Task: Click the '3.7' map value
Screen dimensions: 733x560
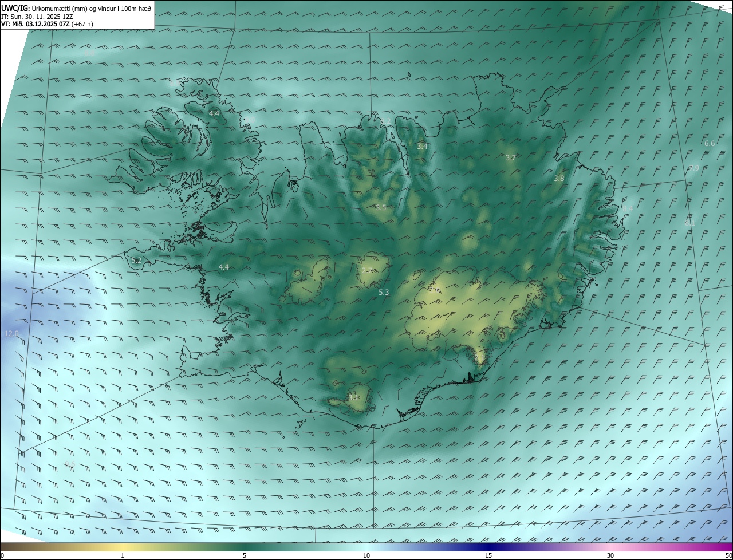Action: tap(511, 157)
